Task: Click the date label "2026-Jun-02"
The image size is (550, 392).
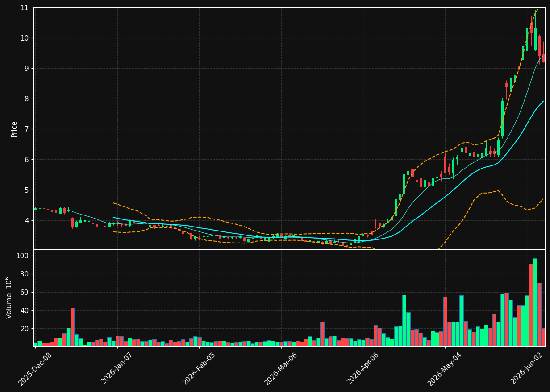Action: 527,368
